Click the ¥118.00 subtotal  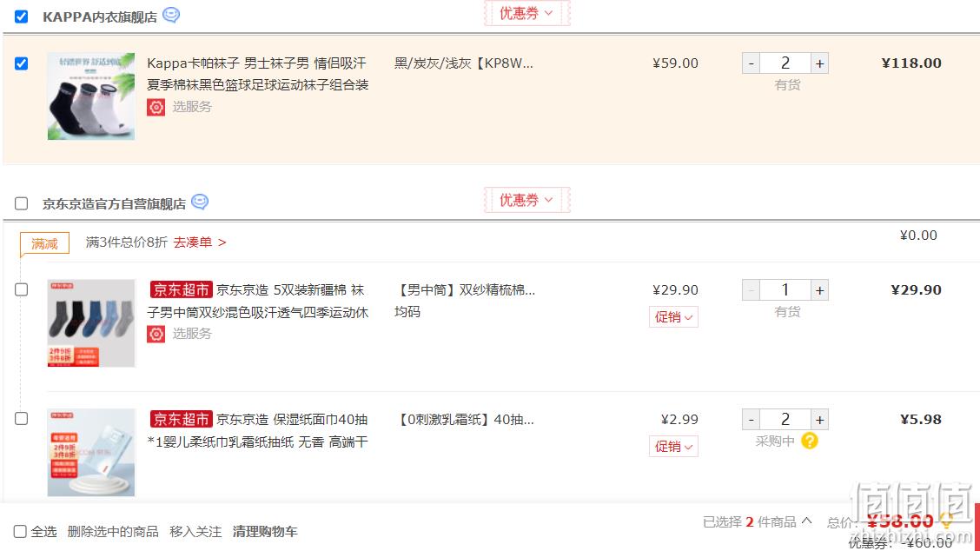tap(911, 63)
